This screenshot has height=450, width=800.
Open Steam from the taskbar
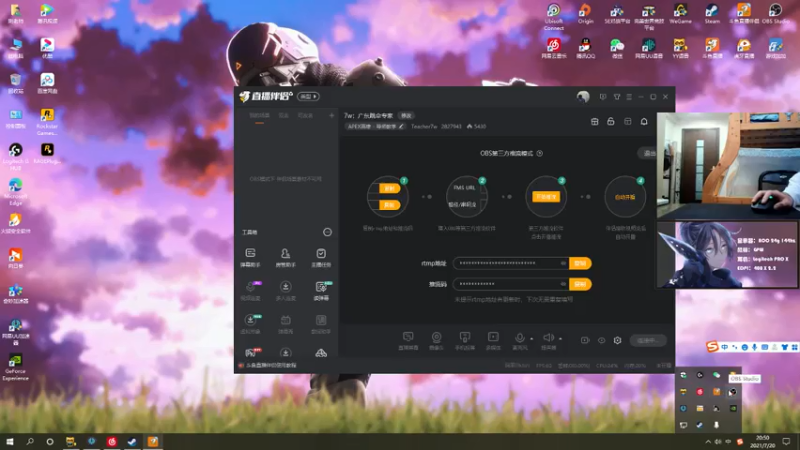click(x=132, y=442)
